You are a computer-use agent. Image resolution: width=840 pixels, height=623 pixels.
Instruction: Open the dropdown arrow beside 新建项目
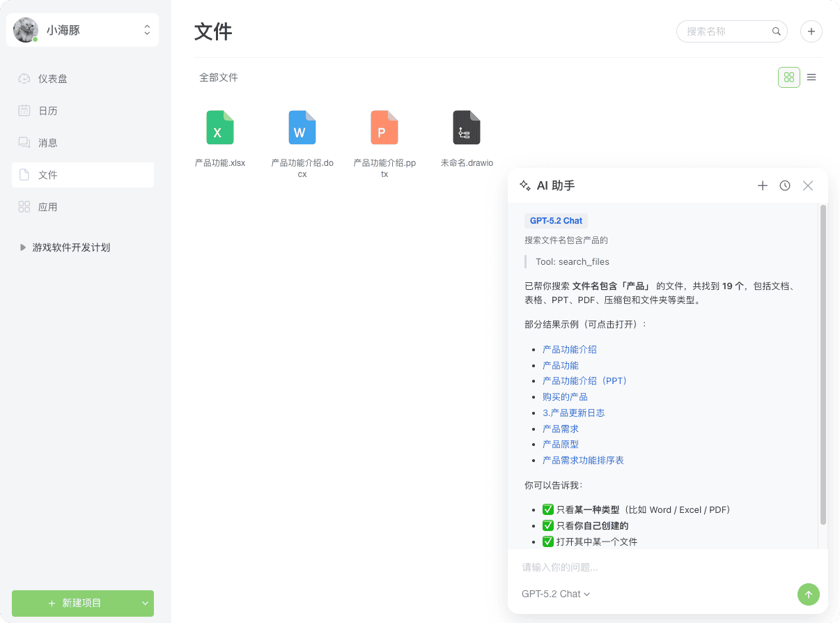146,603
